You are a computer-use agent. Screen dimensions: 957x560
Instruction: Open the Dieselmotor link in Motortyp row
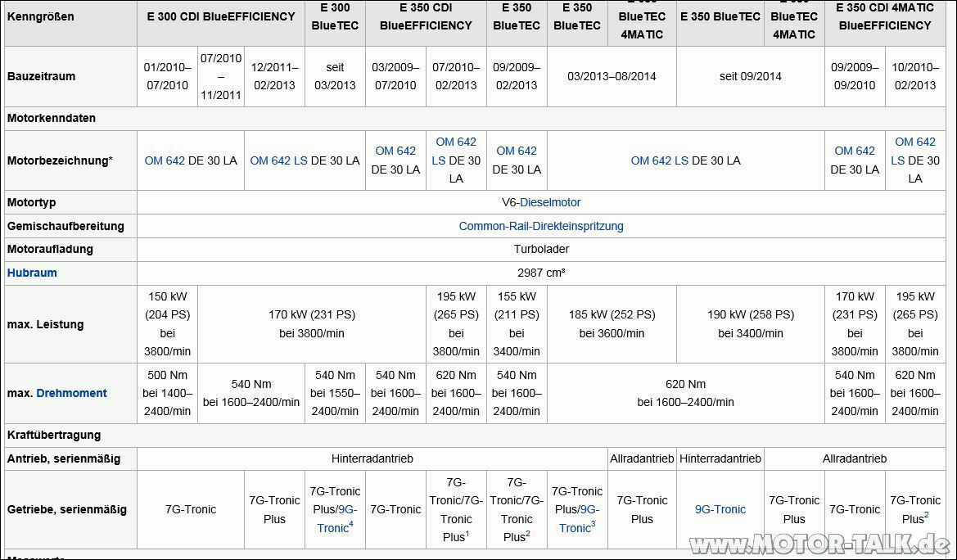[x=550, y=202]
